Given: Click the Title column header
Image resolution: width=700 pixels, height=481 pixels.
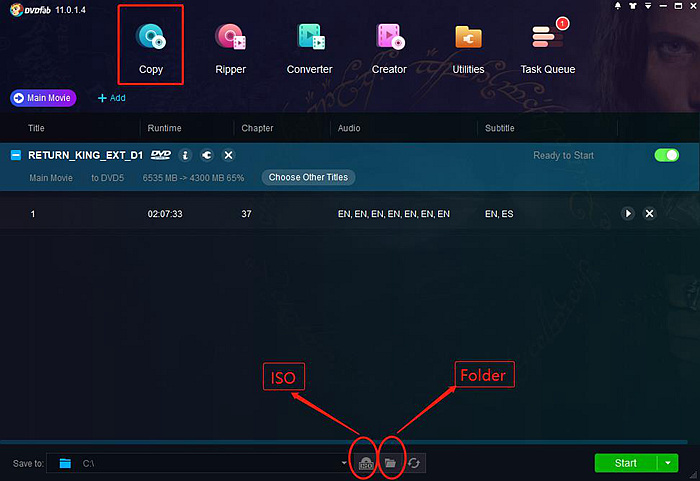Looking at the screenshot, I should pyautogui.click(x=36, y=128).
